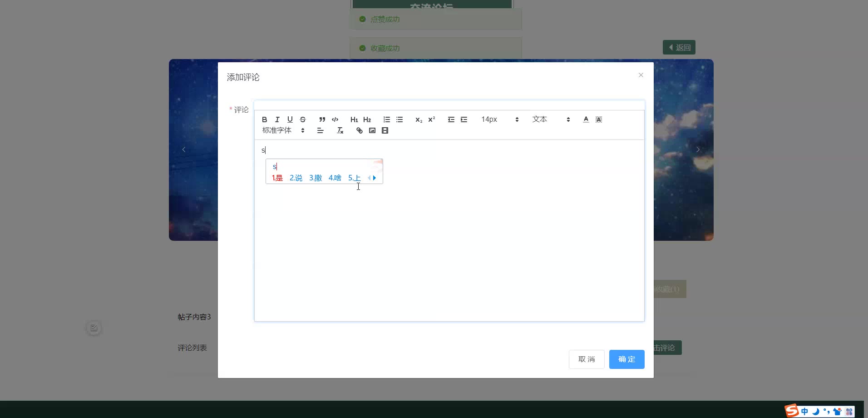868x418 pixels.
Task: Click the Sogou input method logo
Action: [792, 411]
